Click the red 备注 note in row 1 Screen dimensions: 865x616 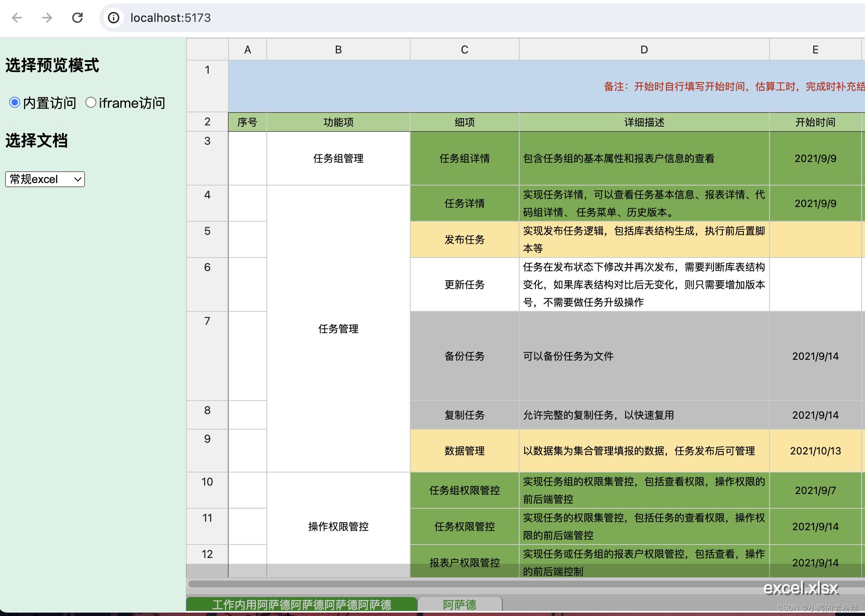click(x=734, y=86)
